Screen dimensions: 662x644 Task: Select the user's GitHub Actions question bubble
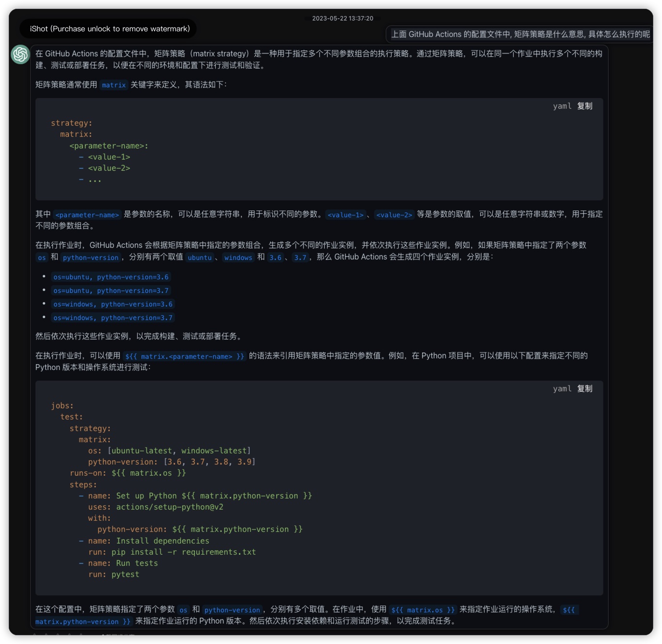(520, 34)
